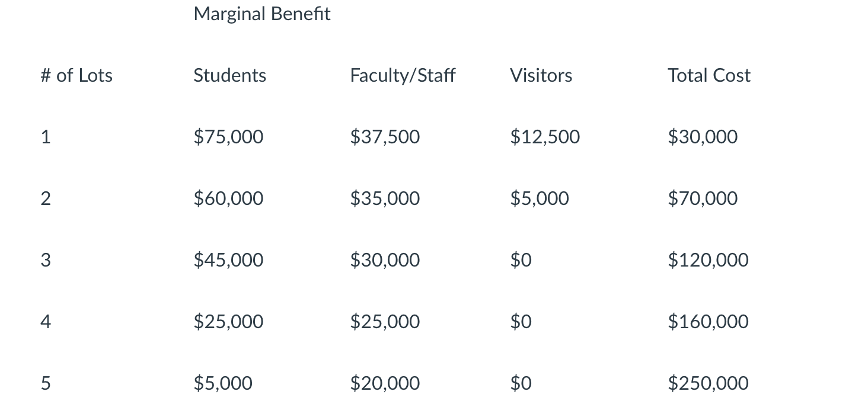Select the $45,000 Students cell
This screenshot has width=868, height=417.
[228, 260]
